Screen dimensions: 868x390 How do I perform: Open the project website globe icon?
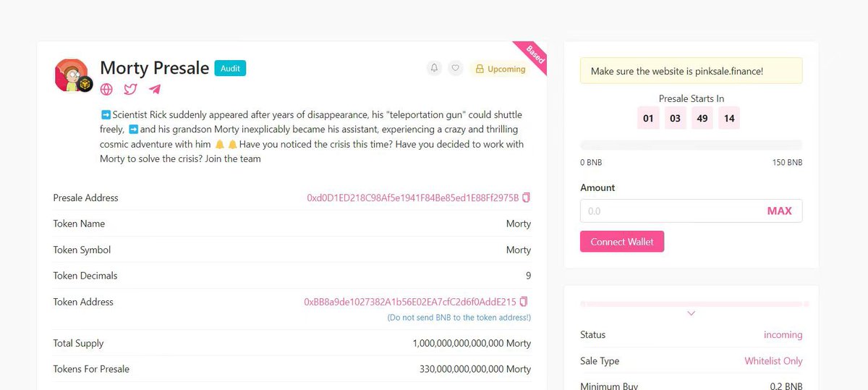106,90
